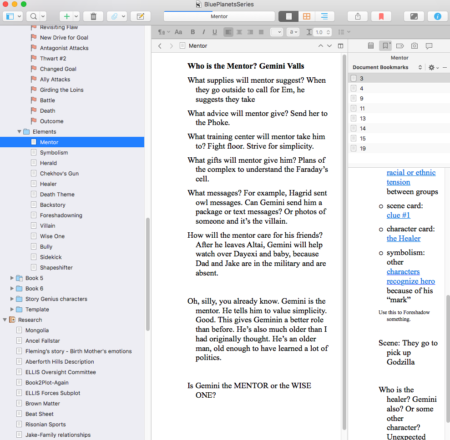This screenshot has height=440, width=450.
Task: Open inspector Notes tab icon
Action: (371, 46)
